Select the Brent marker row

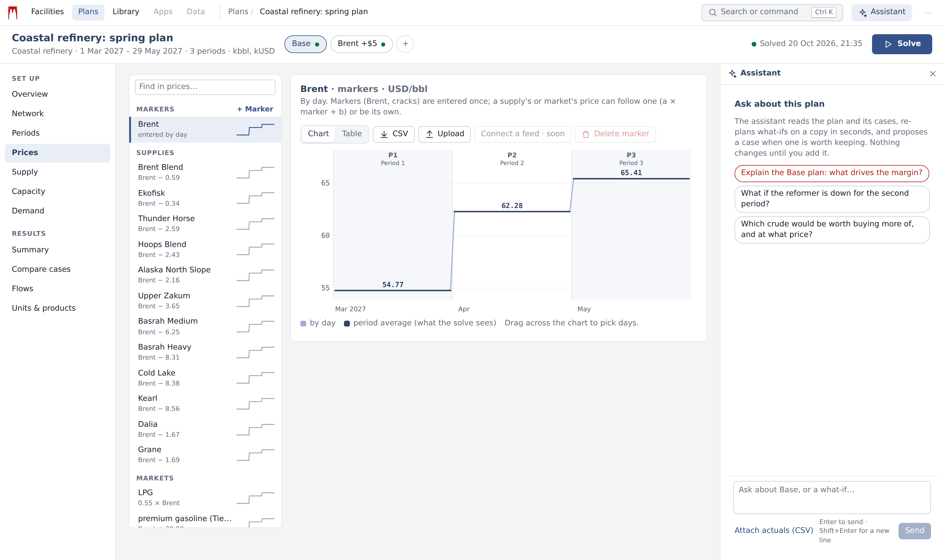[205, 129]
